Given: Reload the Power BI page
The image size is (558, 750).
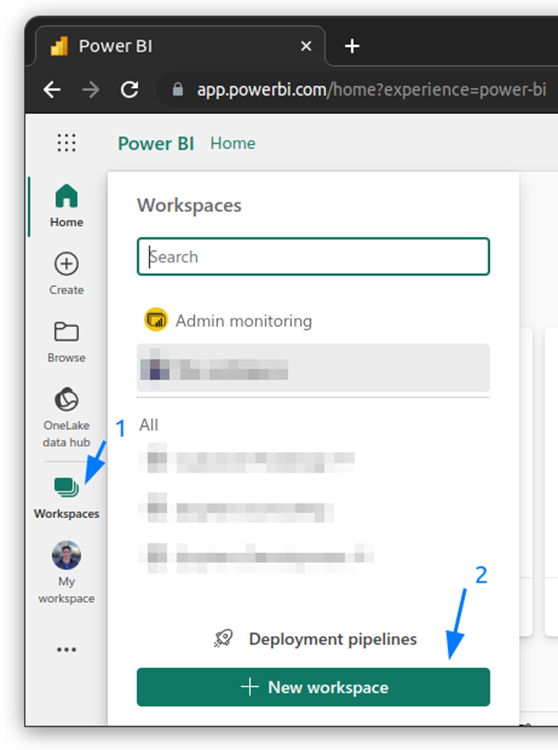Looking at the screenshot, I should tap(130, 89).
